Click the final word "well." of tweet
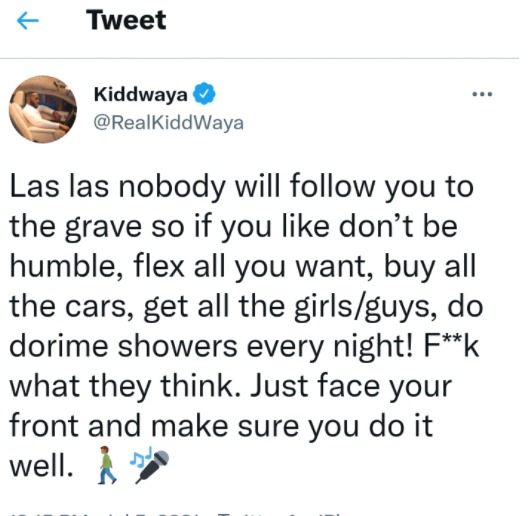The width and height of the screenshot is (528, 516). (x=41, y=465)
